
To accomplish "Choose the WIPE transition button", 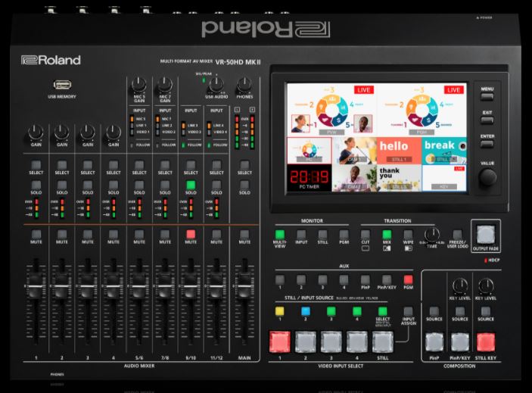I will click(x=408, y=234).
